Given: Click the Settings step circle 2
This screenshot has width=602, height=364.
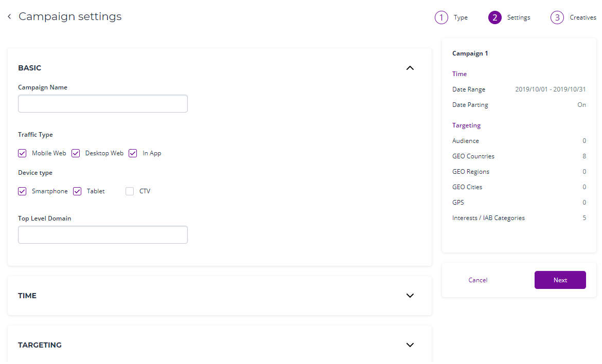Looking at the screenshot, I should tap(495, 17).
